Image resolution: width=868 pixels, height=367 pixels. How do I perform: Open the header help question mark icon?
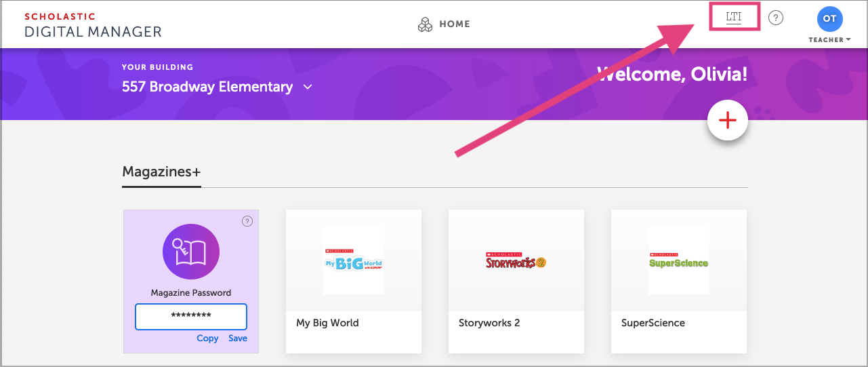[x=776, y=18]
